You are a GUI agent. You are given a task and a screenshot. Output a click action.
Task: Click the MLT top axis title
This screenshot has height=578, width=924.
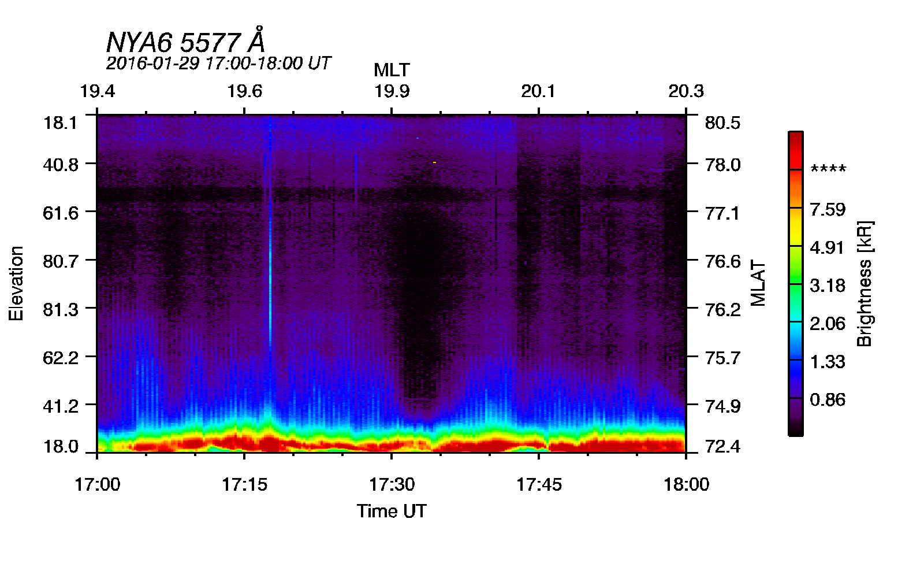[392, 70]
